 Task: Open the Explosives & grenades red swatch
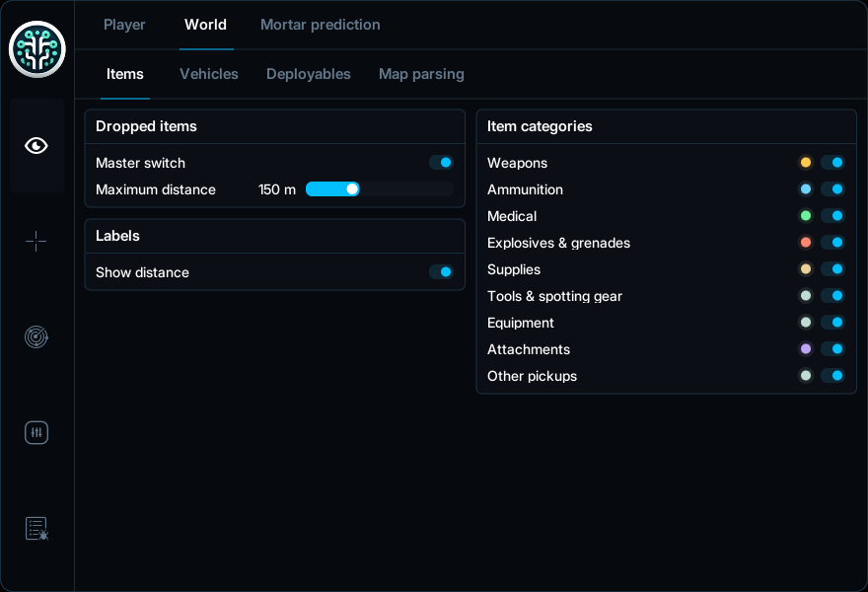pyautogui.click(x=806, y=242)
